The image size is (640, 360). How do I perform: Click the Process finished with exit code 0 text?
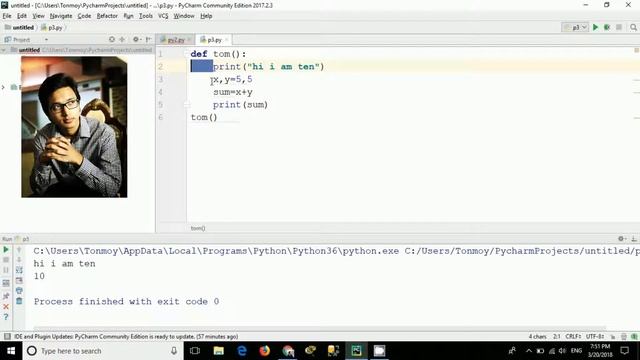(x=127, y=302)
